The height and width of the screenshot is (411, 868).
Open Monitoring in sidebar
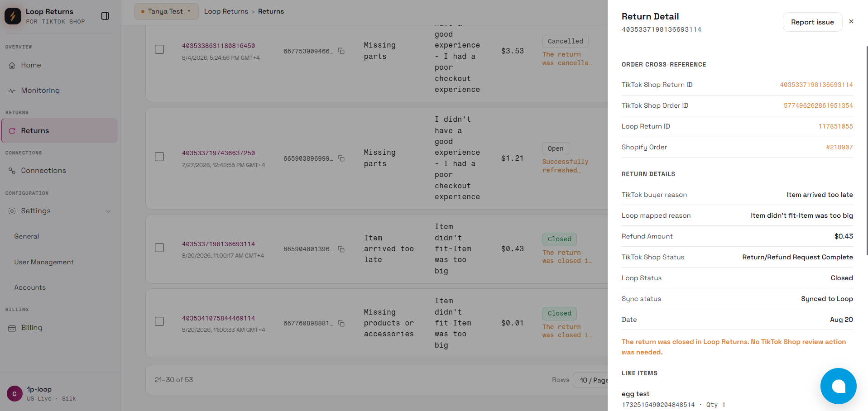coord(59,91)
